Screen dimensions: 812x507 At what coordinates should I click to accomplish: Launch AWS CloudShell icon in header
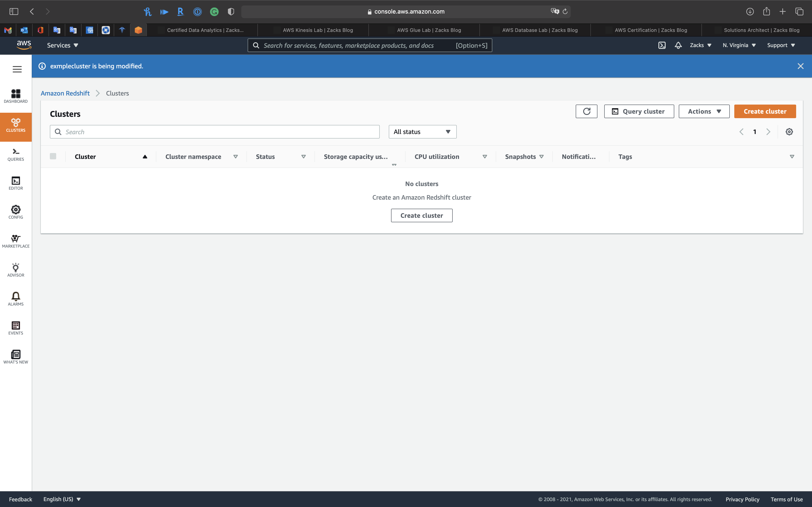tap(662, 45)
